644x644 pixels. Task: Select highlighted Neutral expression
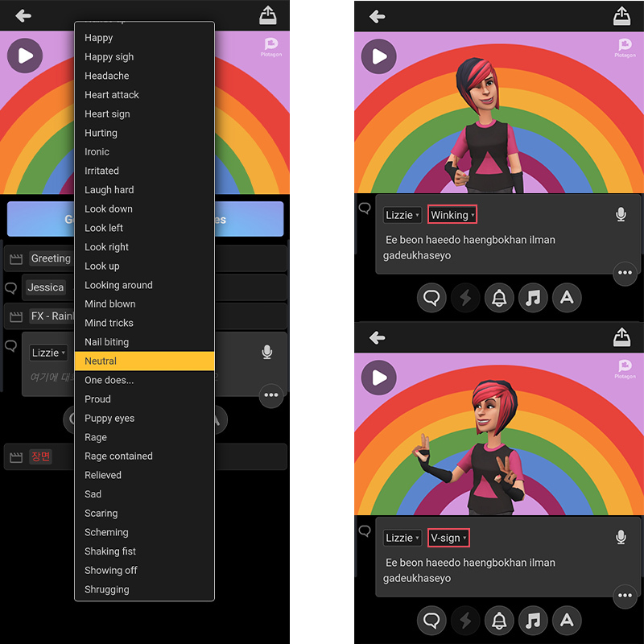(x=144, y=361)
